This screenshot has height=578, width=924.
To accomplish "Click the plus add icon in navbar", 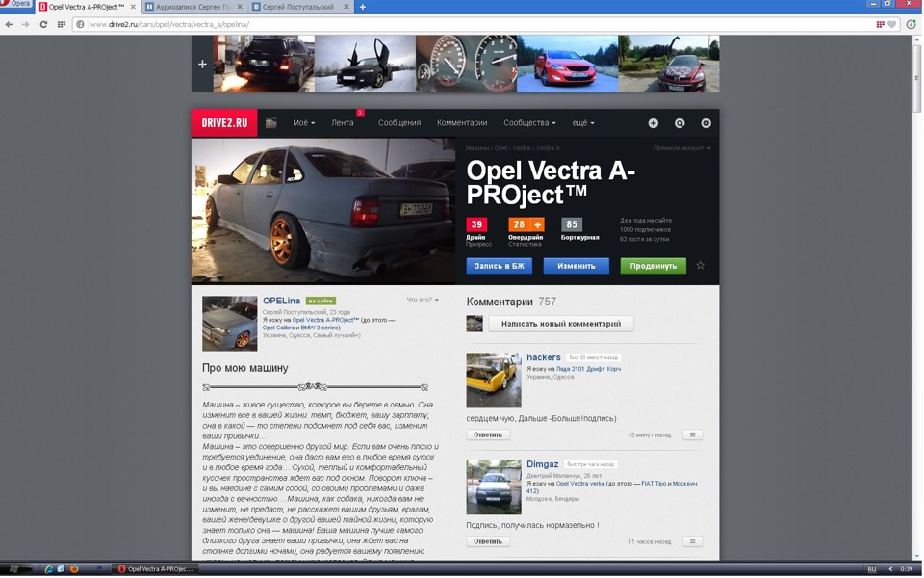I will [653, 123].
